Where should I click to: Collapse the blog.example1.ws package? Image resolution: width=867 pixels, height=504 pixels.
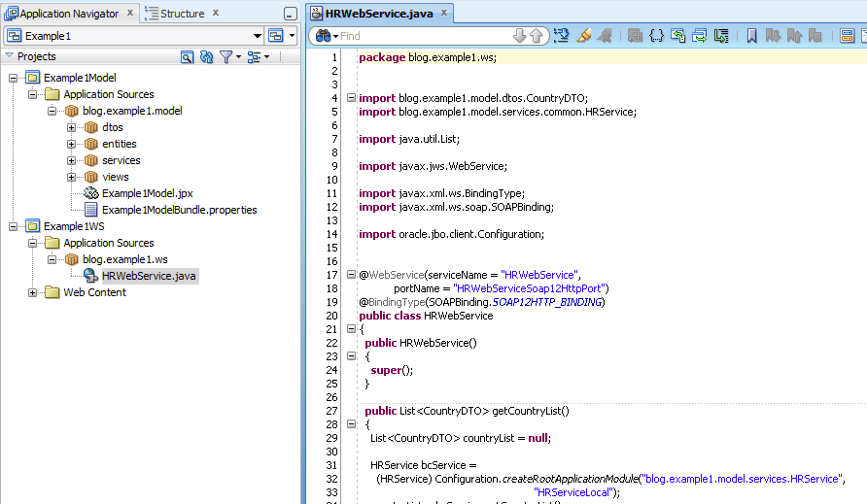[52, 259]
